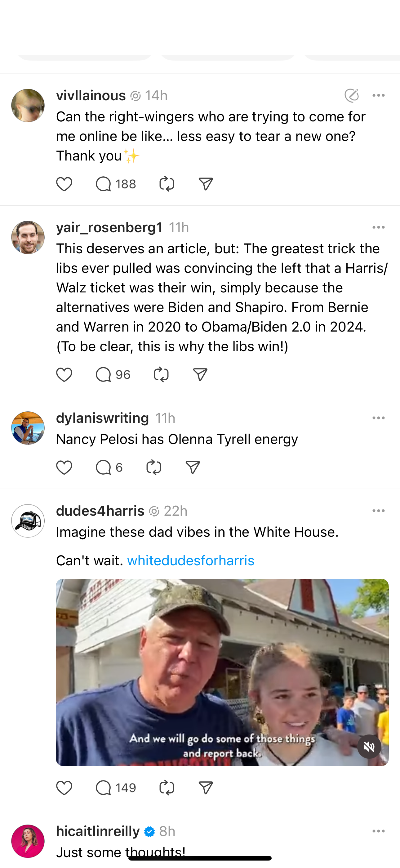Open more options for vivllainous post
The height and width of the screenshot is (868, 400).
click(x=379, y=96)
